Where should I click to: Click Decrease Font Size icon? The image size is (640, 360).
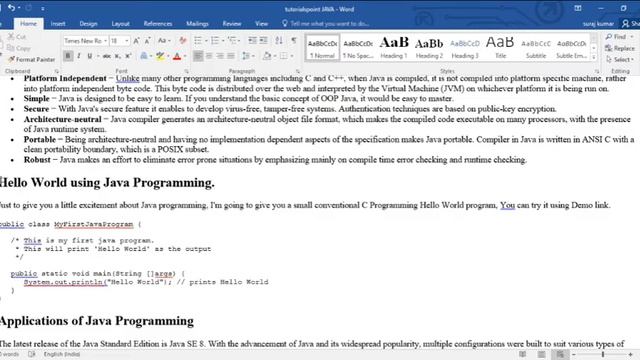[x=147, y=41]
